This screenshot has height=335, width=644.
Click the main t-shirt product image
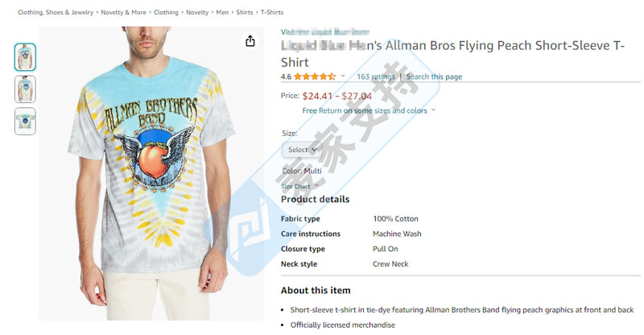click(x=151, y=173)
